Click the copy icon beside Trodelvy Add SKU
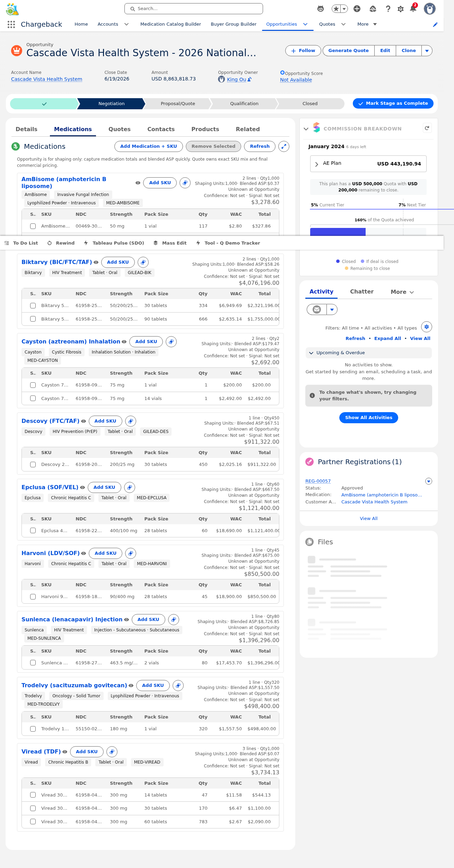The image size is (454, 868). click(x=178, y=686)
